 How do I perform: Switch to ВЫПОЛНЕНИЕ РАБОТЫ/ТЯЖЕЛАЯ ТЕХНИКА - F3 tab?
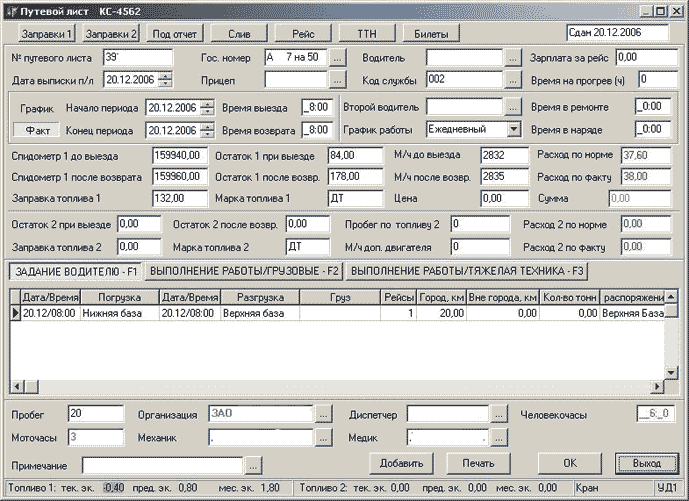tap(467, 271)
